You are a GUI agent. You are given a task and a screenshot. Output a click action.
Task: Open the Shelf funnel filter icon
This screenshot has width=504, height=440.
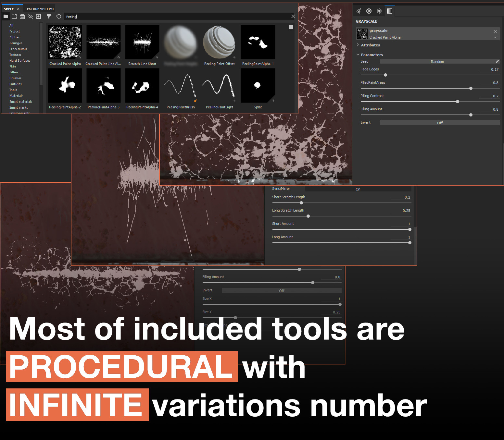pyautogui.click(x=49, y=16)
